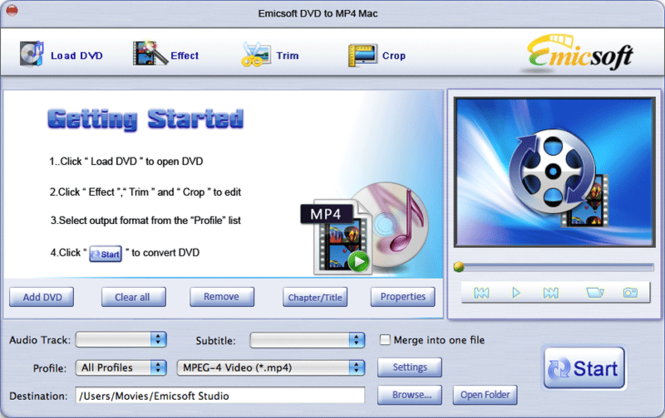
Task: Click the Open Folder button
Action: (485, 395)
